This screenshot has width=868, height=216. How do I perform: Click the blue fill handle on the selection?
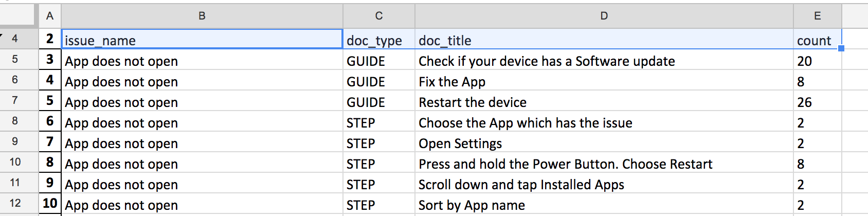click(x=841, y=48)
